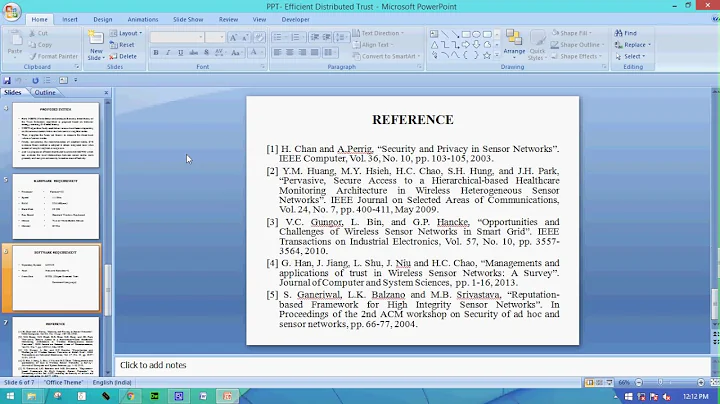Viewport: 720px width, 404px height.
Task: Open the Line Spacing dropdown
Action: tap(341, 37)
